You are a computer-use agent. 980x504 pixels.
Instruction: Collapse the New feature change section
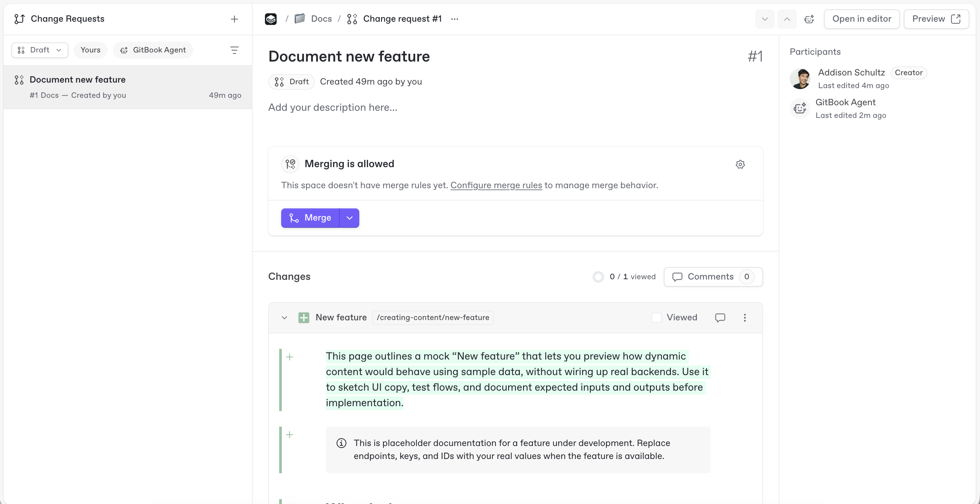click(x=284, y=318)
